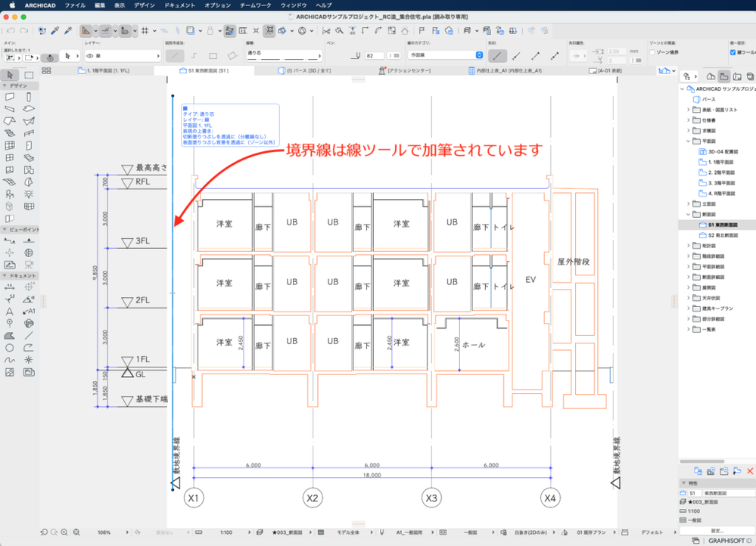This screenshot has width=756, height=546.
Task: Click the 106% zoom value in status bar
Action: tap(104, 532)
